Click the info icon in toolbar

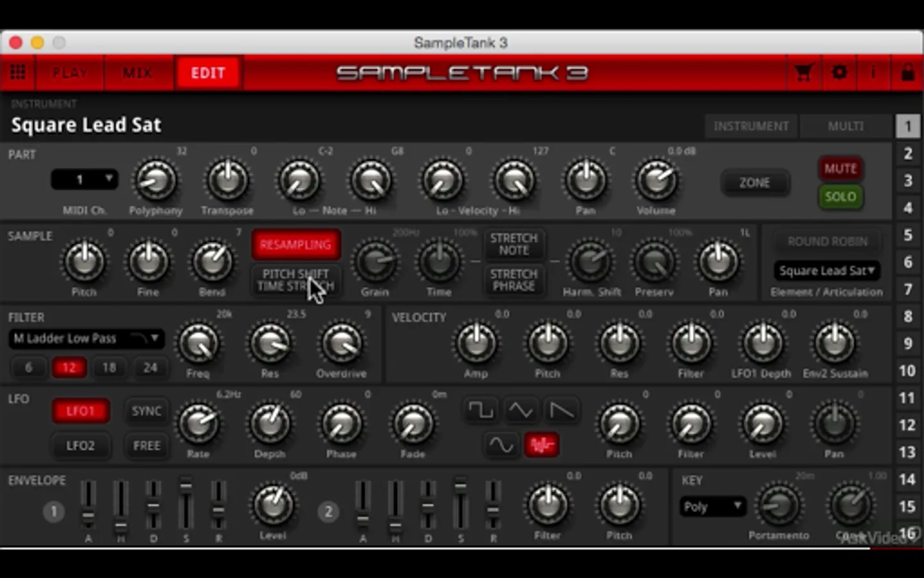coord(872,73)
